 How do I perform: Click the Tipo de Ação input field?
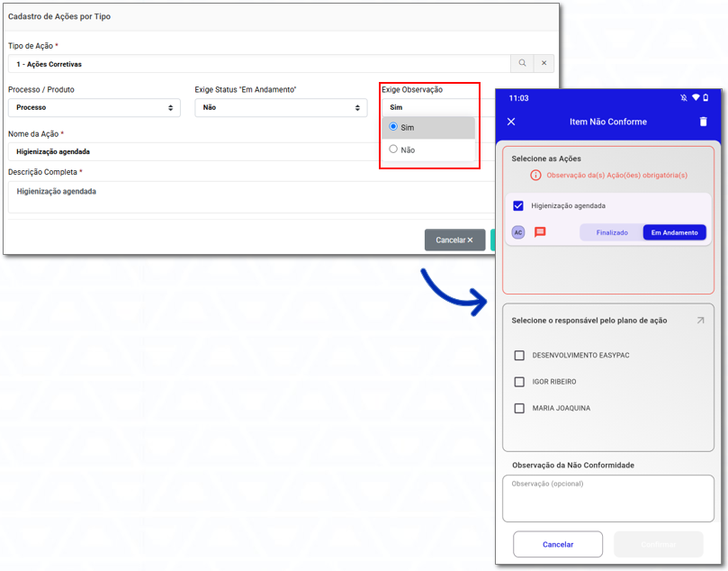click(x=259, y=64)
